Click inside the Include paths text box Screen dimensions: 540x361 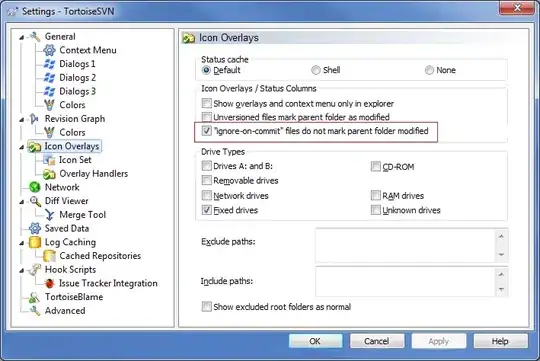[x=406, y=281]
